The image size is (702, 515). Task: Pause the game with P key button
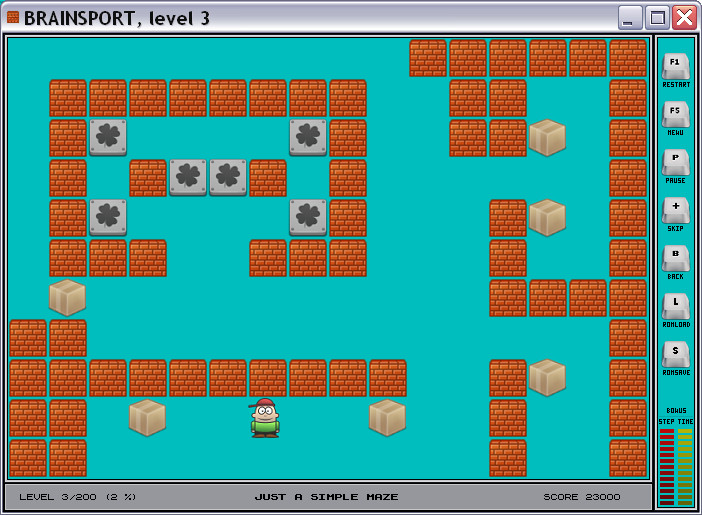(676, 163)
